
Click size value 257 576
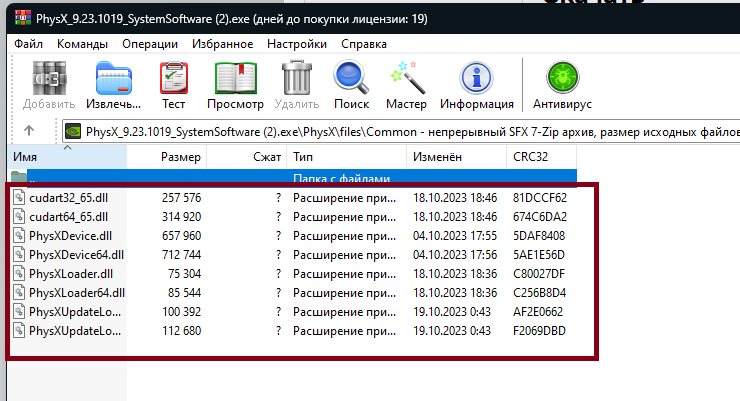click(x=181, y=197)
